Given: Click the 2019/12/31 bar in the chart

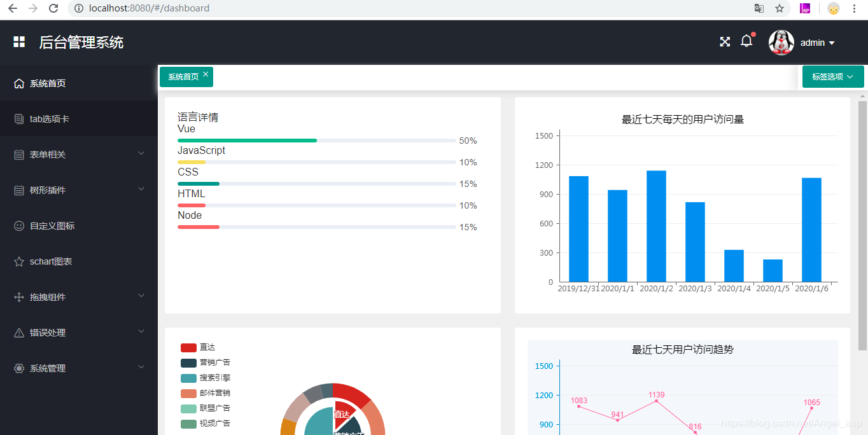Looking at the screenshot, I should (x=578, y=229).
